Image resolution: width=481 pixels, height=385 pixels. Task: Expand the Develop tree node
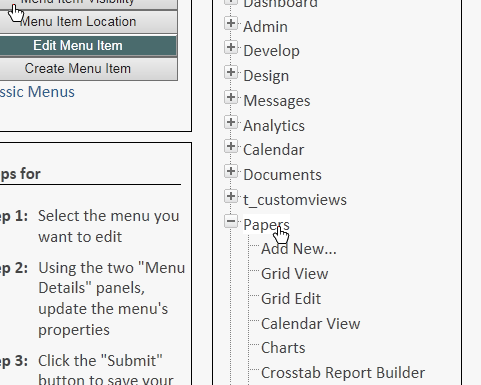[x=231, y=47]
